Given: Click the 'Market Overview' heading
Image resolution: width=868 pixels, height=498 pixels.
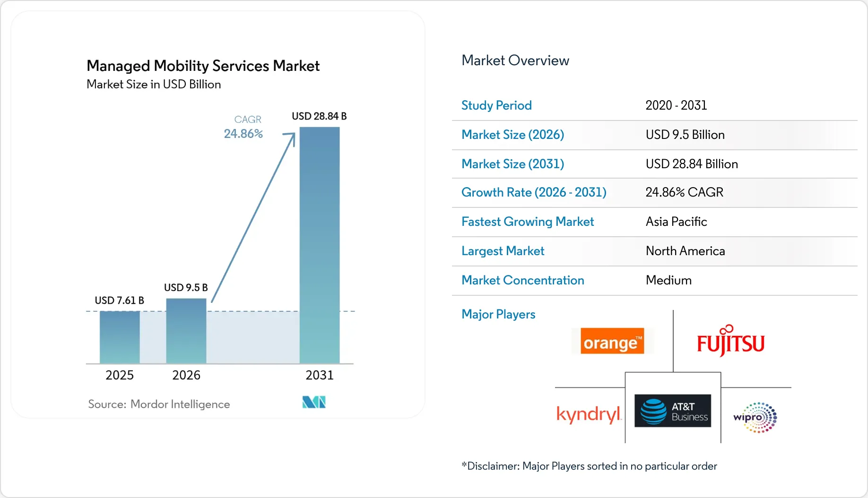Looking at the screenshot, I should (515, 60).
